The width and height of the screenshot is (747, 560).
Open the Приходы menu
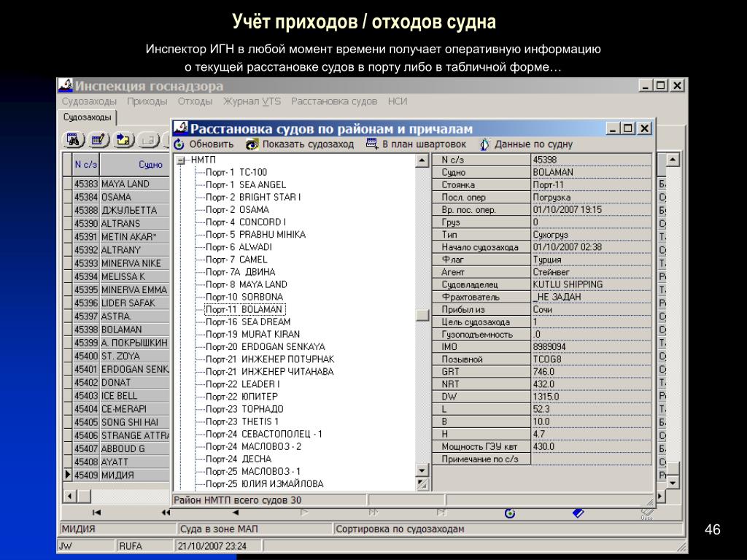click(x=147, y=101)
